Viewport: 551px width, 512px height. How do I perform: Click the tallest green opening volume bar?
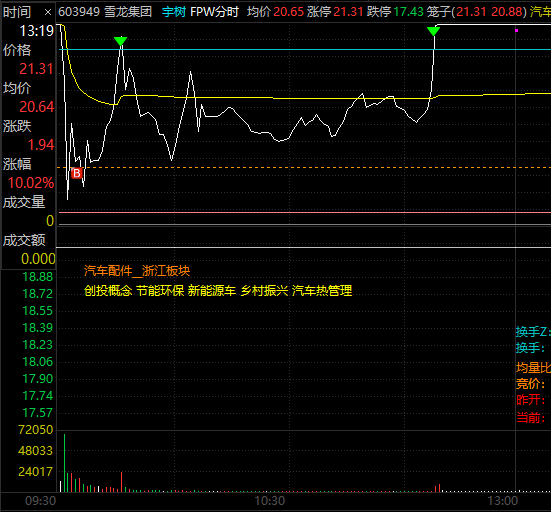65,463
